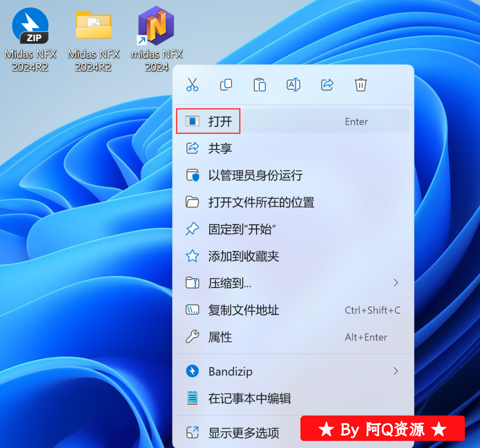
Task: Click the Share icon in top icon row
Action: (x=327, y=84)
